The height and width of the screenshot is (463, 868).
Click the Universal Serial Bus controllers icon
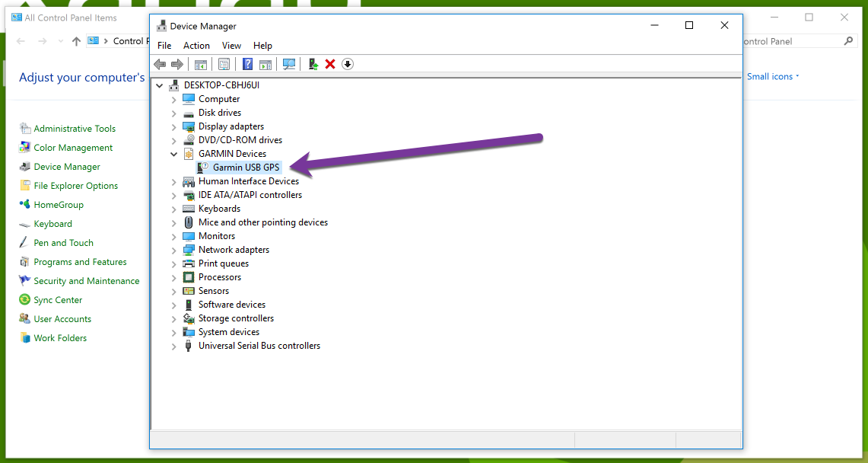189,346
